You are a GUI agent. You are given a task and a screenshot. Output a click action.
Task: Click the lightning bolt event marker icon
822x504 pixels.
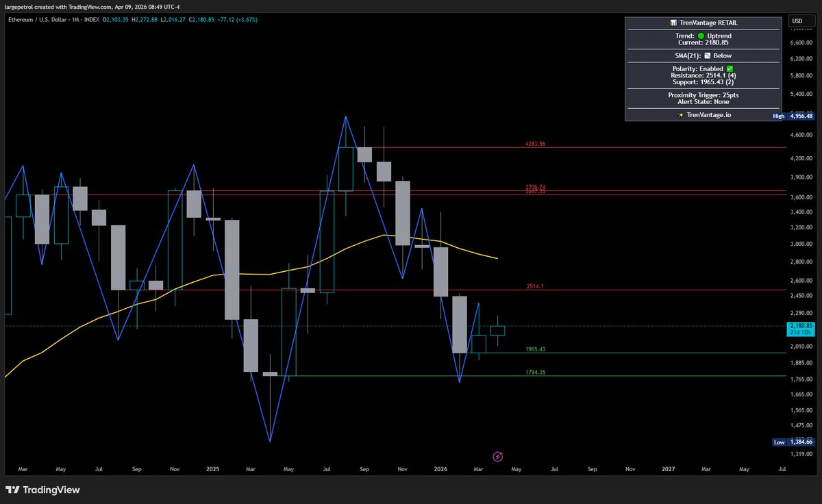pos(499,455)
